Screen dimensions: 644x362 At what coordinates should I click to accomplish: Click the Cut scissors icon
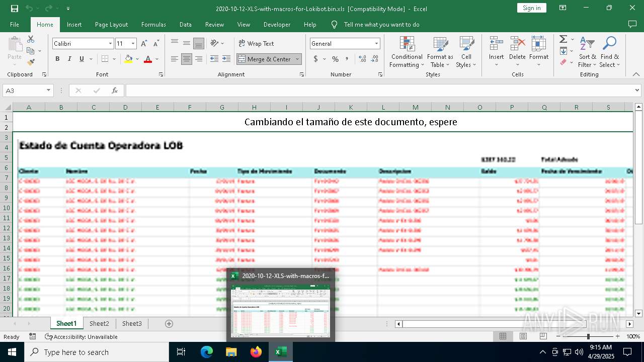click(x=31, y=39)
